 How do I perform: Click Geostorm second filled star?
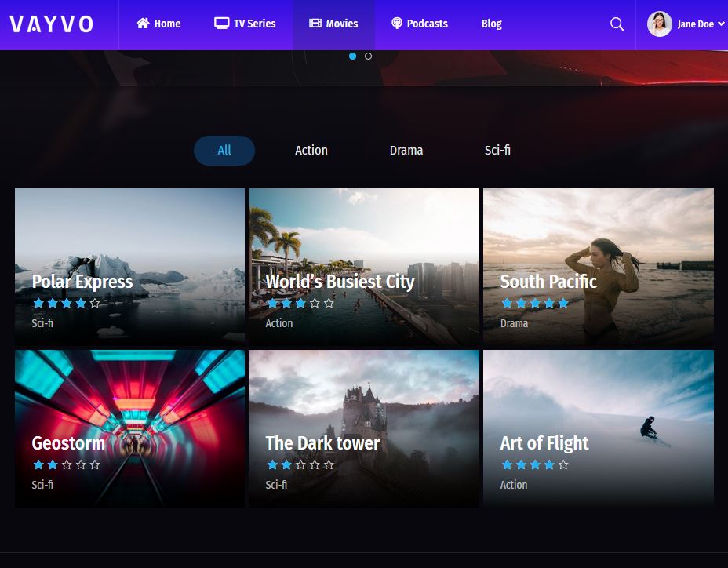coord(53,465)
